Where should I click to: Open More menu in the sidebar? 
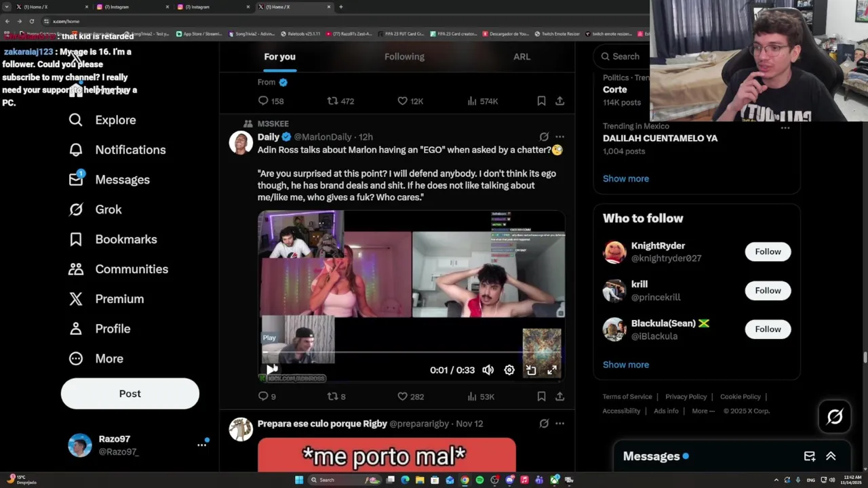point(96,359)
